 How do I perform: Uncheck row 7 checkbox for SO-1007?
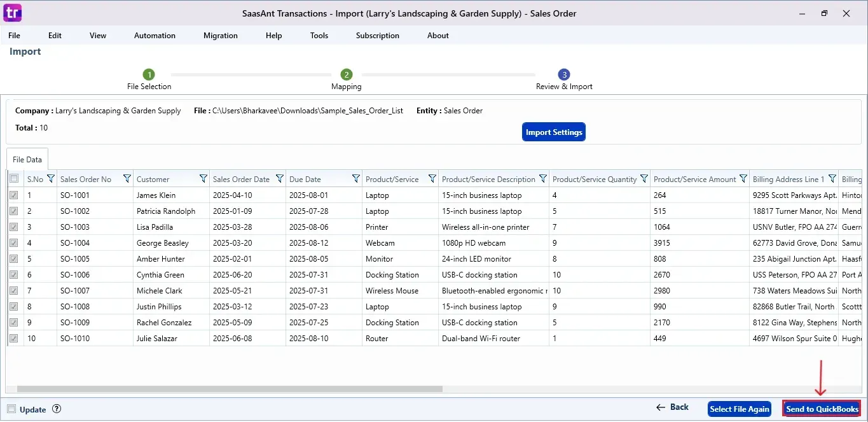(x=14, y=291)
